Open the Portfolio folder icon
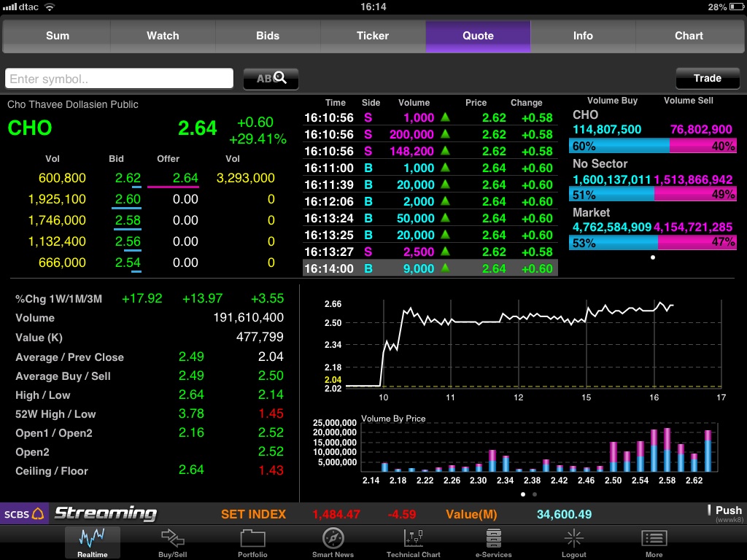The height and width of the screenshot is (560, 747). click(252, 542)
